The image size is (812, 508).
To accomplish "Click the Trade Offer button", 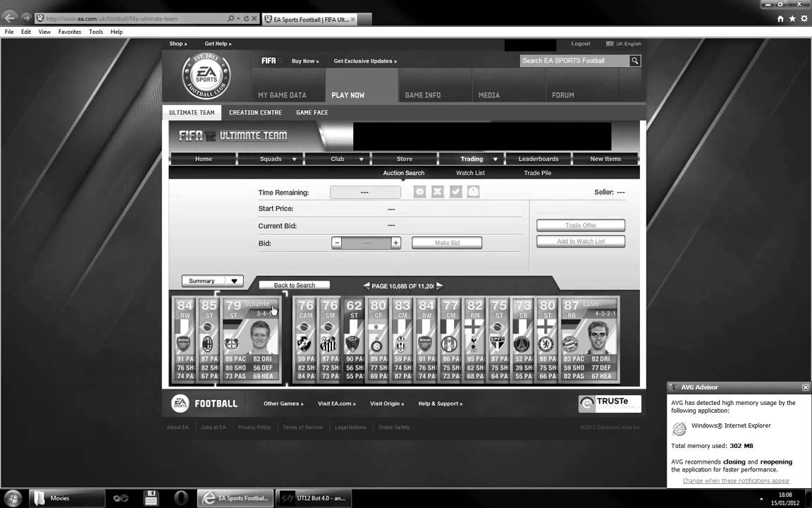I will pyautogui.click(x=581, y=226).
